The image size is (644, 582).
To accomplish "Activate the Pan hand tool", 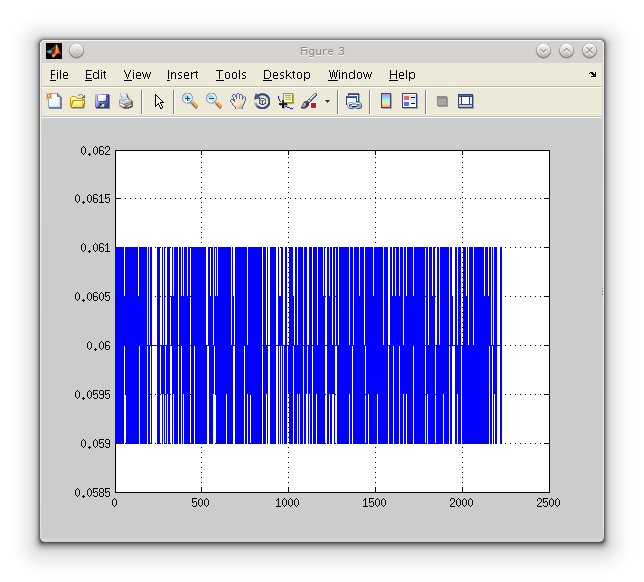I will (x=238, y=101).
